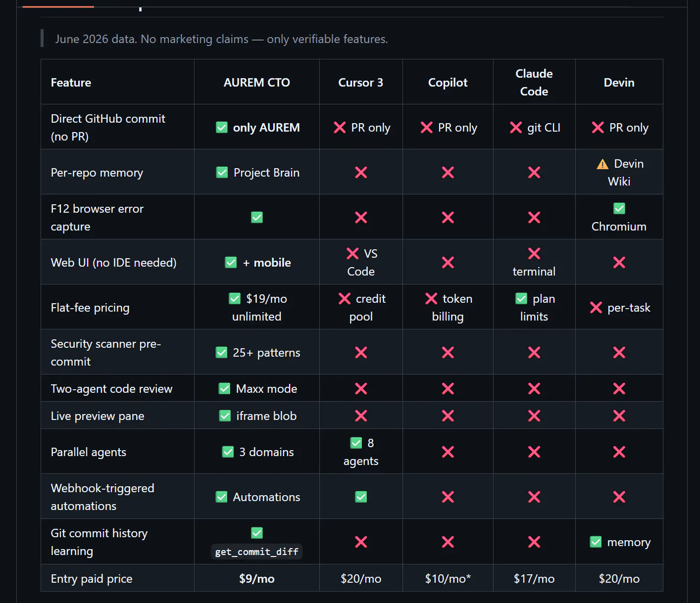Click the "$20/mo" price under Cursor 3
700x603 pixels.
[361, 579]
